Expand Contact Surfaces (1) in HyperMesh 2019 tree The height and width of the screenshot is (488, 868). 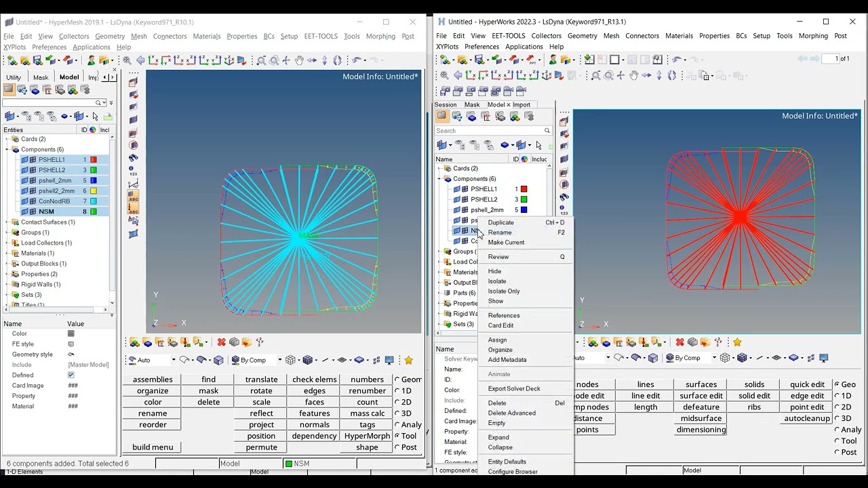7,222
